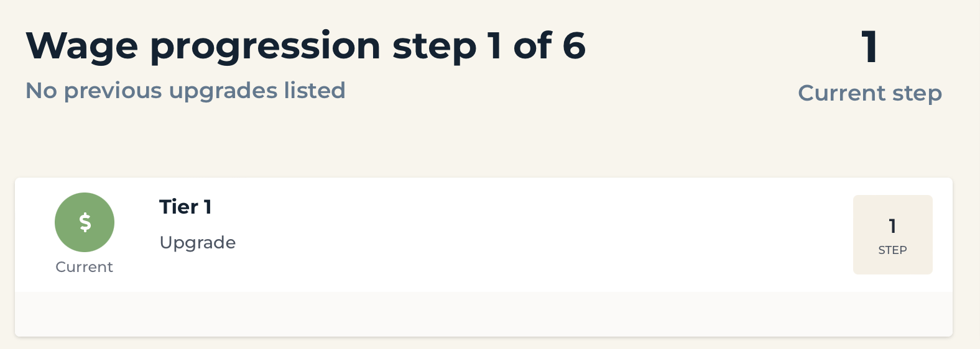
Task: Open the Tier 1 title
Action: click(x=185, y=207)
